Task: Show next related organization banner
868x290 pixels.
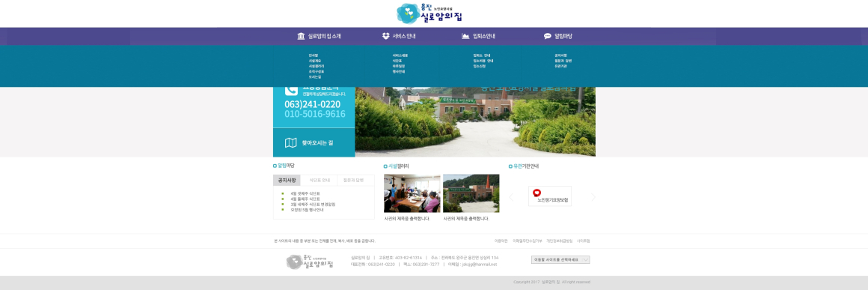Action: pos(593,197)
